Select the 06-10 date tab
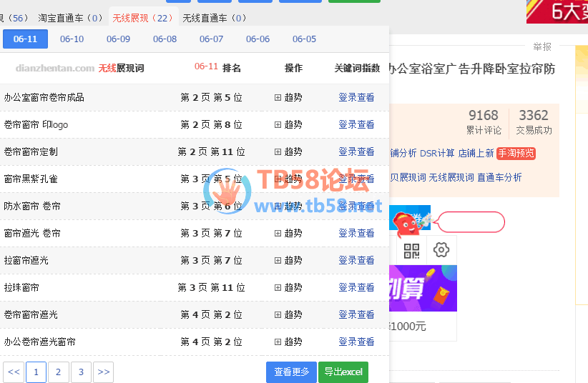 (x=72, y=39)
